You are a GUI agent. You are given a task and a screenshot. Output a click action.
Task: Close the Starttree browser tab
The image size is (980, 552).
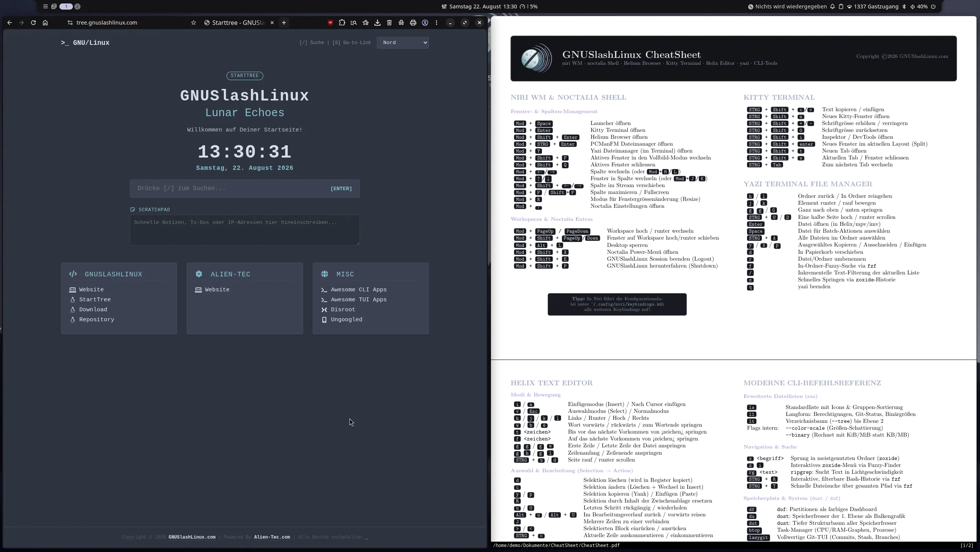point(272,23)
